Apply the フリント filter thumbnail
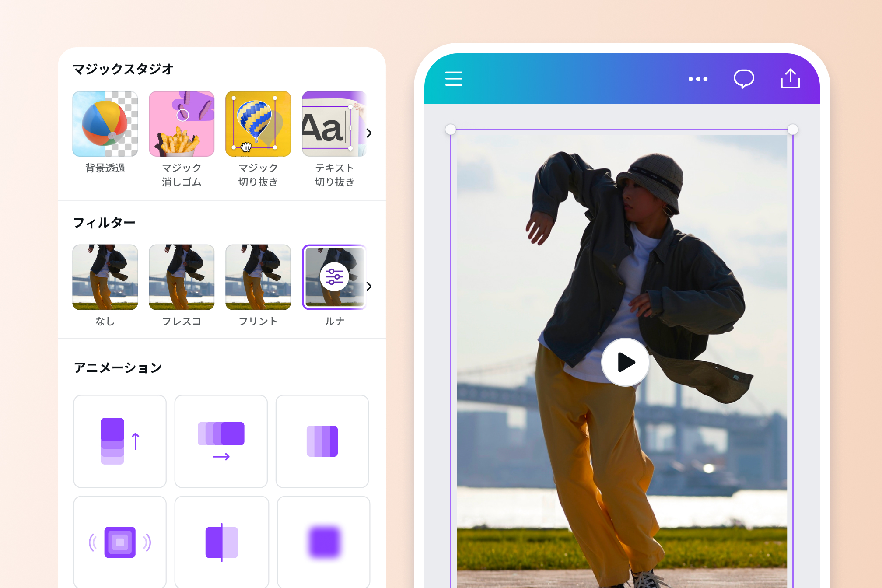The width and height of the screenshot is (882, 588). (x=258, y=277)
